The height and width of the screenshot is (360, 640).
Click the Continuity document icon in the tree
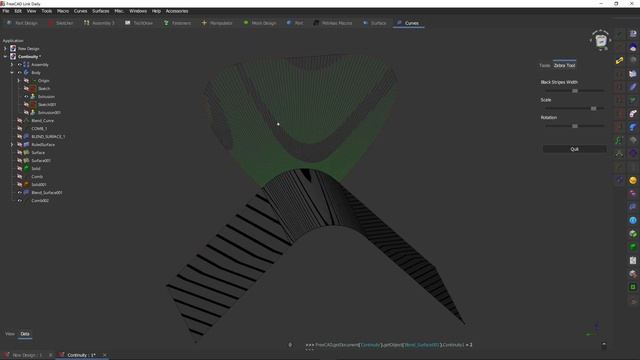pos(13,56)
